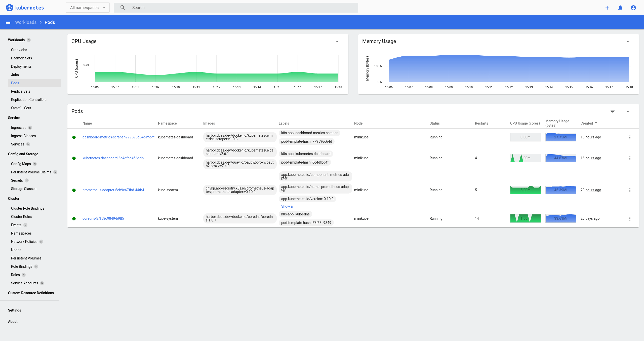Show all labels for prometheus-adapter pod
This screenshot has height=341, width=644.
(288, 206)
